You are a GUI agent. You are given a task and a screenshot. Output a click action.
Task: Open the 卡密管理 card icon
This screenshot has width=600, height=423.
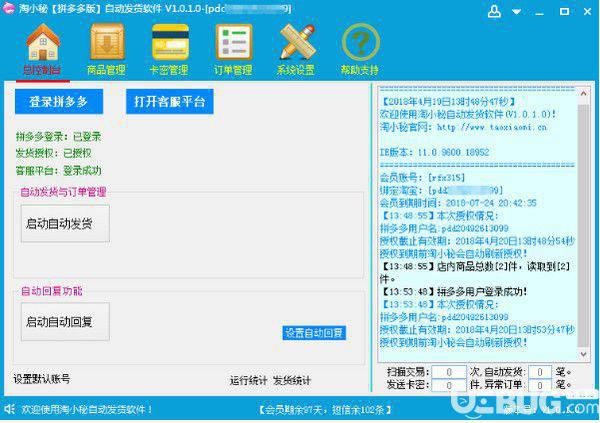170,42
